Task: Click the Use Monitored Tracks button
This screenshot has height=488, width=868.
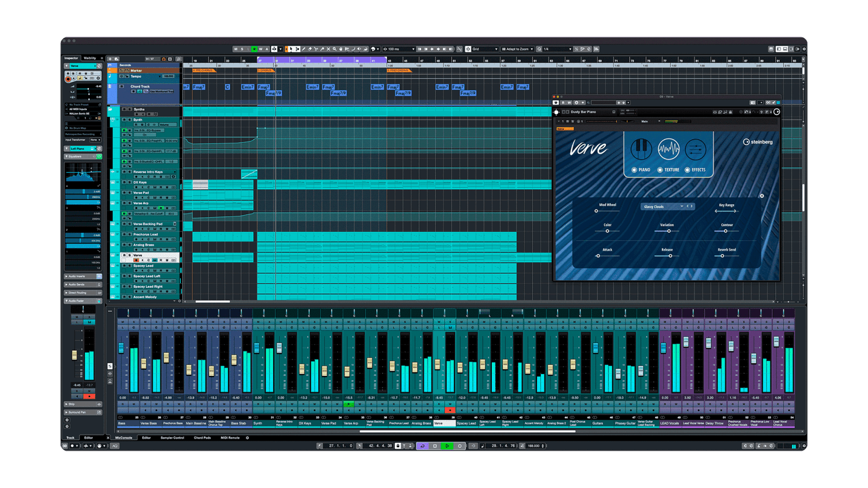Action: (162, 92)
